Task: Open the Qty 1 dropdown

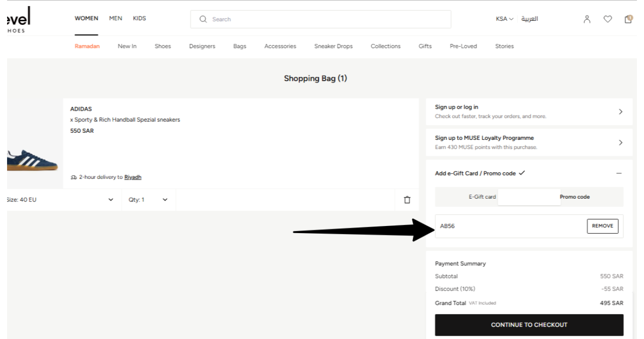Action: pos(149,200)
